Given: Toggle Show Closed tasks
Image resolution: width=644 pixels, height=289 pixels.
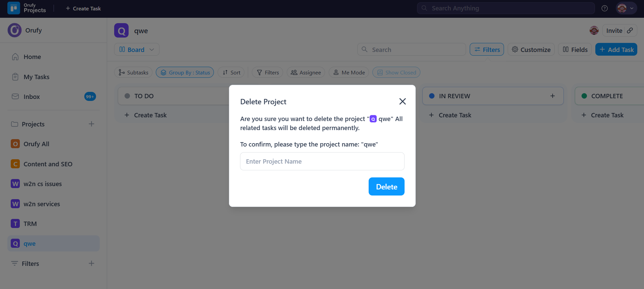Looking at the screenshot, I should (x=396, y=72).
